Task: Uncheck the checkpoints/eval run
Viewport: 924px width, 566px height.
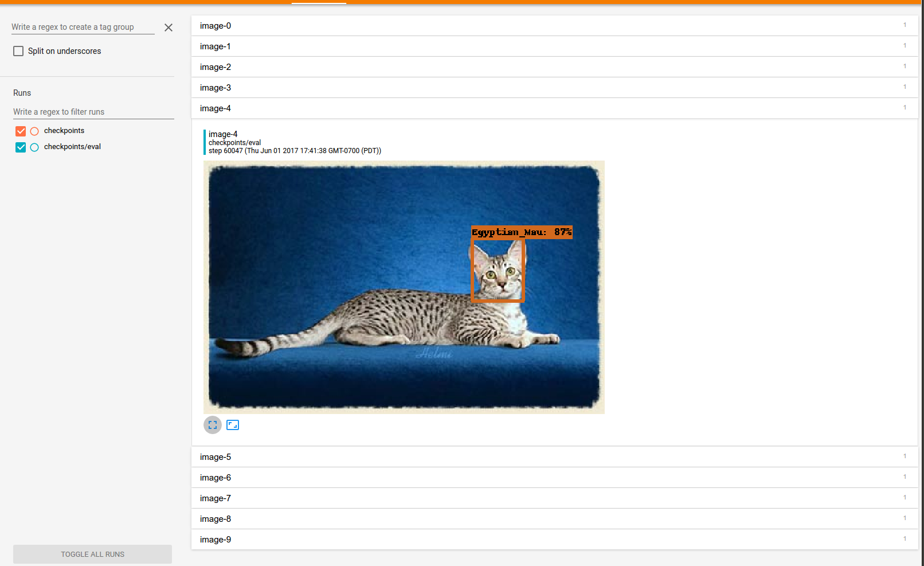Action: [x=21, y=147]
